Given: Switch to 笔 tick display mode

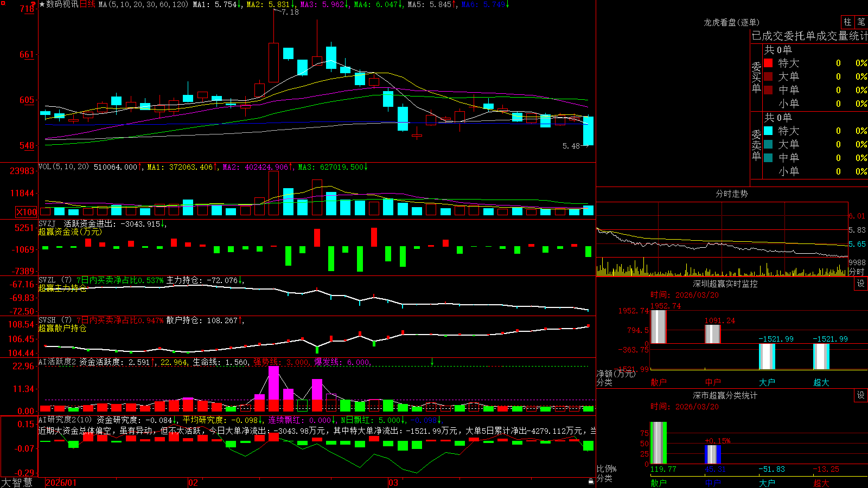Looking at the screenshot, I should tap(861, 22).
